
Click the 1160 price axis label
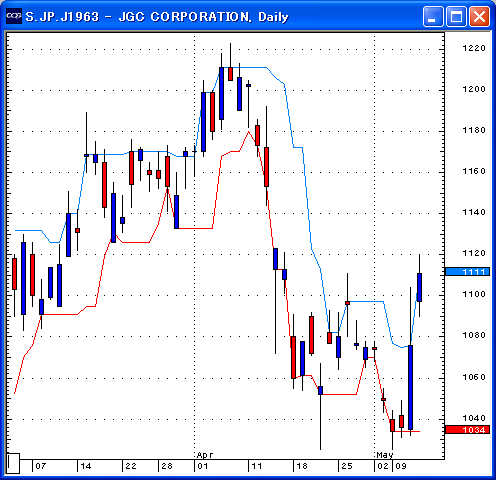tap(474, 171)
